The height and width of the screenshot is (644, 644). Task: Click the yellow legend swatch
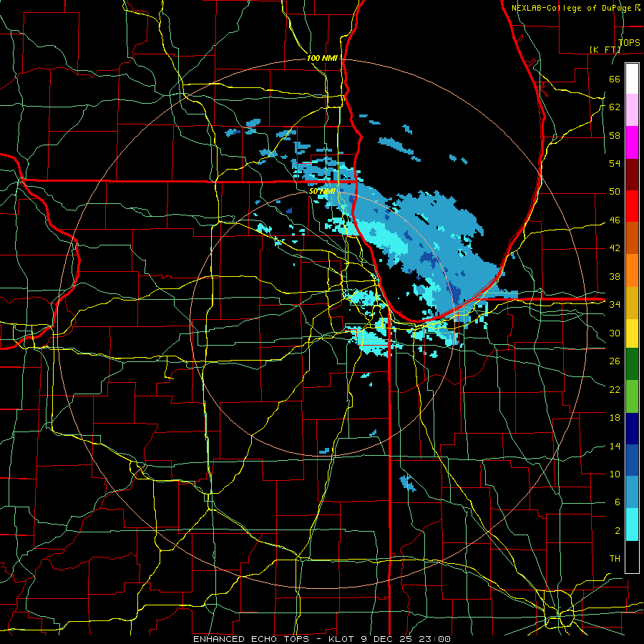632,334
